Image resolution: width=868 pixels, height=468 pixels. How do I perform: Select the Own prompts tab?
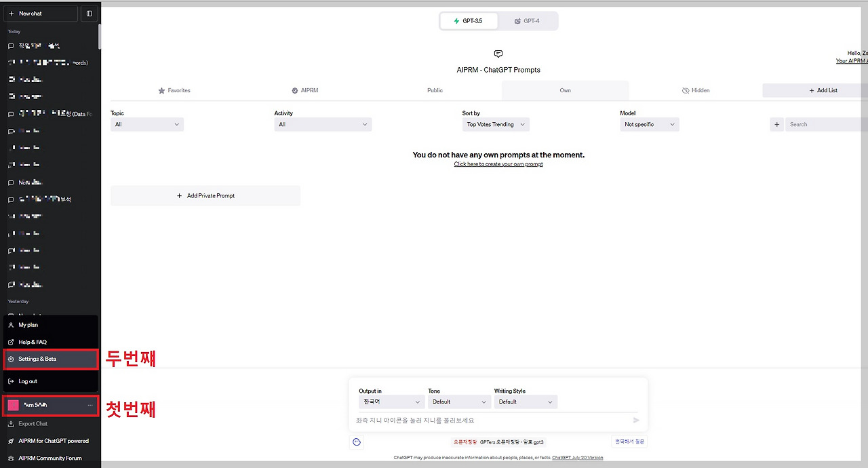[x=565, y=90]
